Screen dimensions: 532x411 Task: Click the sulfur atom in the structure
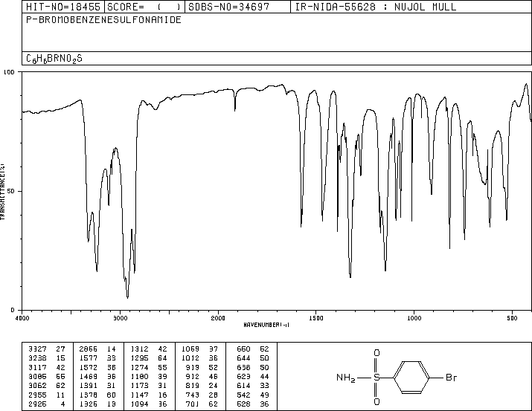pyautogui.click(x=376, y=377)
